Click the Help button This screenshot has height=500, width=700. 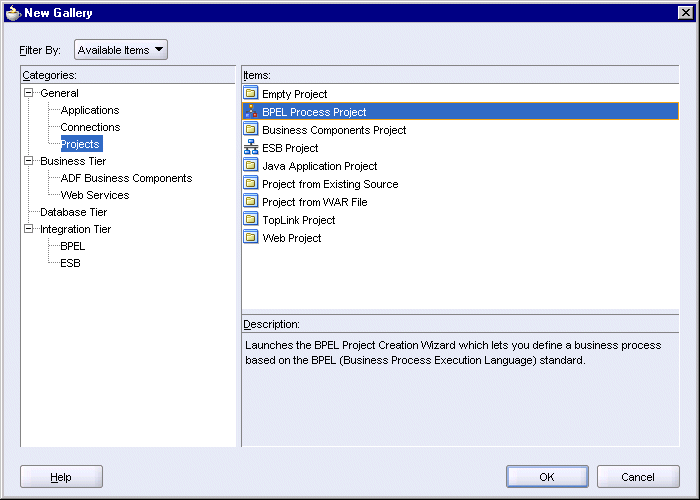[x=61, y=477]
